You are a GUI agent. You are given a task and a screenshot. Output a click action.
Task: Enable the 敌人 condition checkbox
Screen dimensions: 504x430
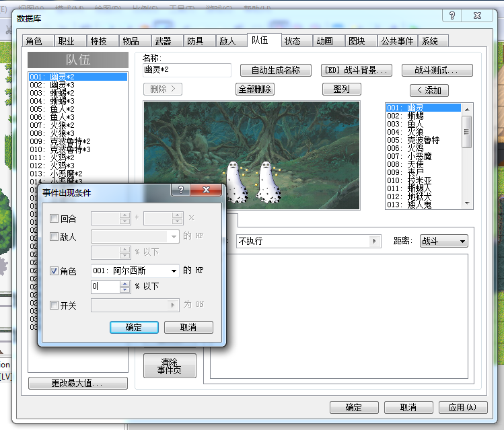[x=54, y=237]
